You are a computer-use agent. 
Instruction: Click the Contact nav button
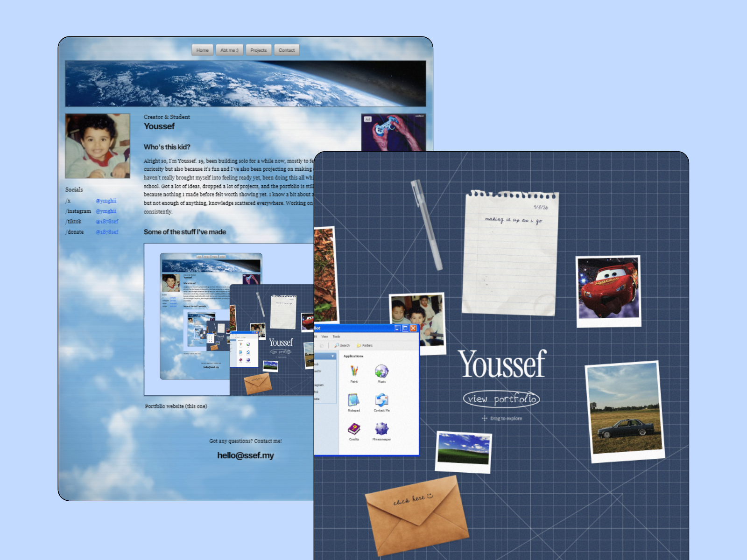(287, 50)
